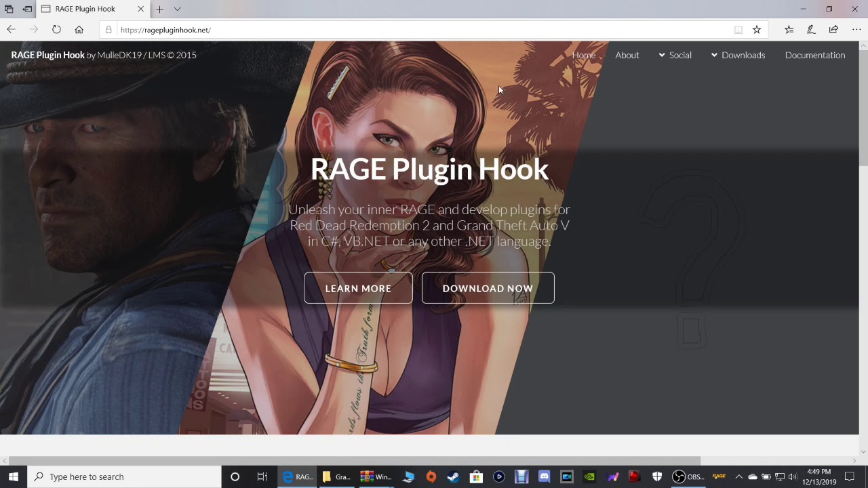Image resolution: width=868 pixels, height=488 pixels.
Task: Click the address bar URL field
Action: pos(420,30)
